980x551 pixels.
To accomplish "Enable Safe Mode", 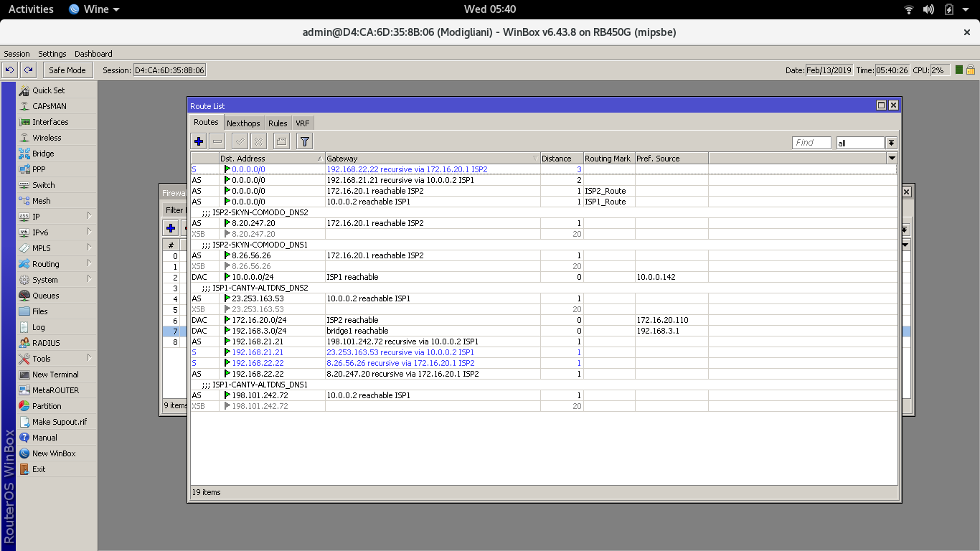I will coord(67,70).
